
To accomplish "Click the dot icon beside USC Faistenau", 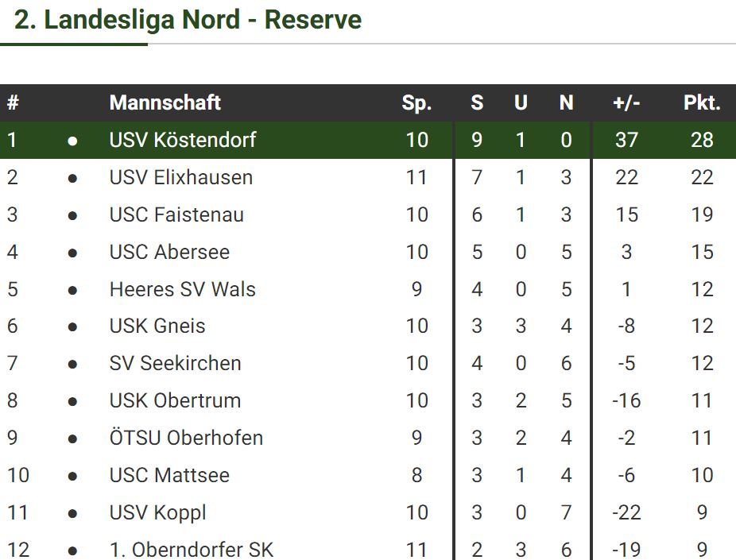I will click(x=72, y=215).
